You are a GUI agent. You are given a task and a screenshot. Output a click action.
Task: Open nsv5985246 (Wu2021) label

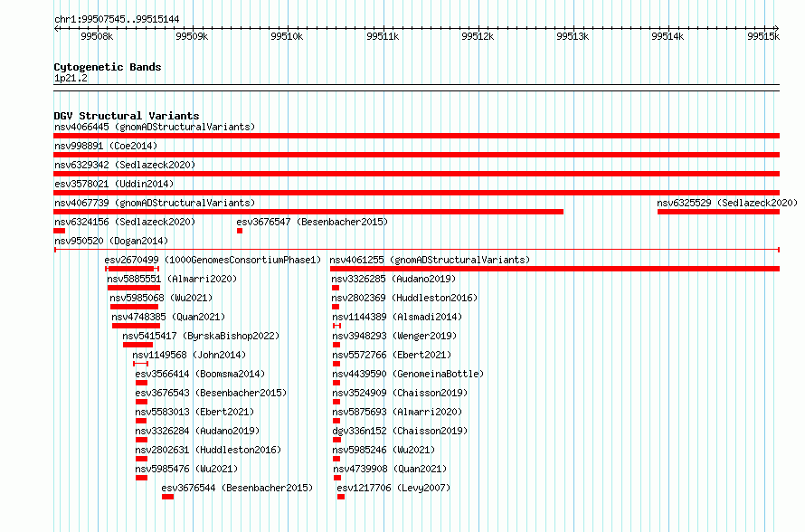pos(384,450)
